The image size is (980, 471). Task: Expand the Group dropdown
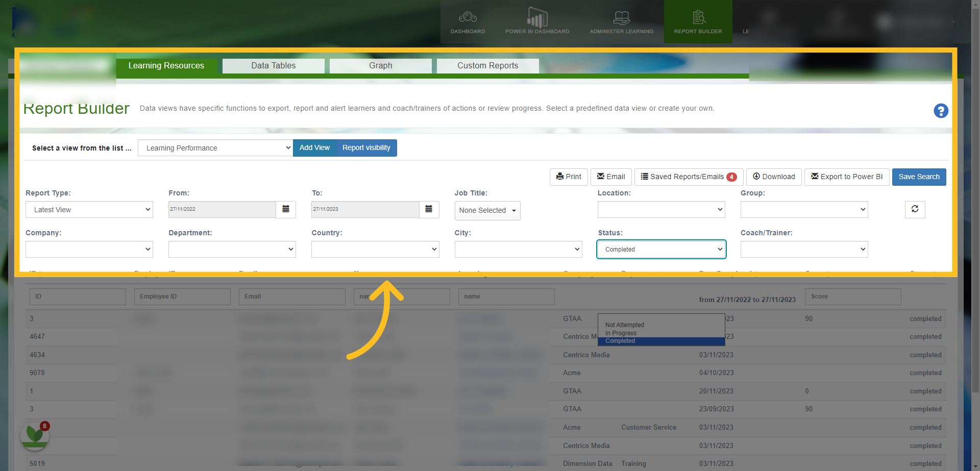(x=804, y=210)
